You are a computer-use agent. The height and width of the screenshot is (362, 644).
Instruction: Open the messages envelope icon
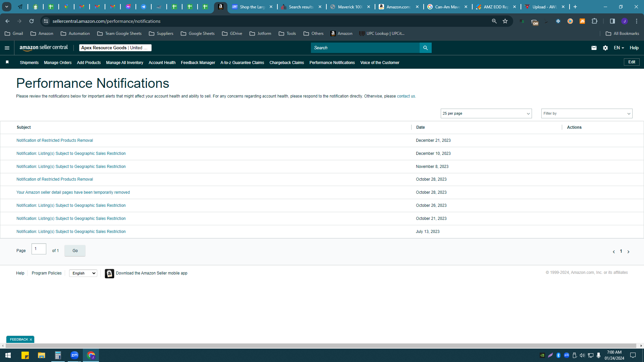pyautogui.click(x=594, y=48)
